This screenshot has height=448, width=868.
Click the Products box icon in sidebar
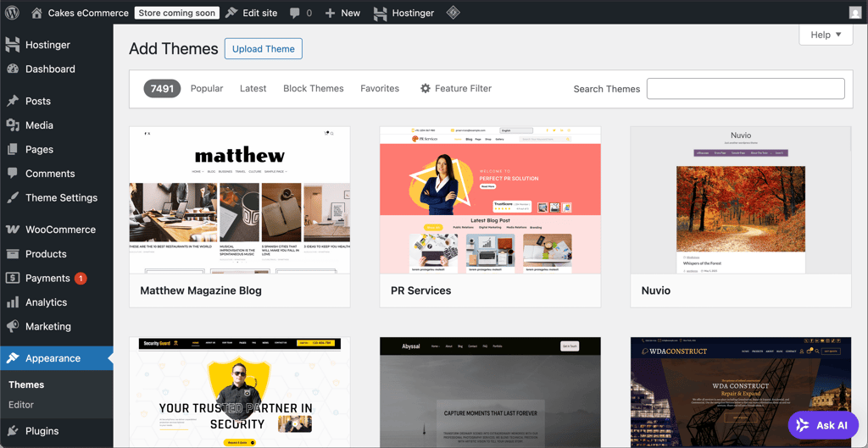click(12, 254)
